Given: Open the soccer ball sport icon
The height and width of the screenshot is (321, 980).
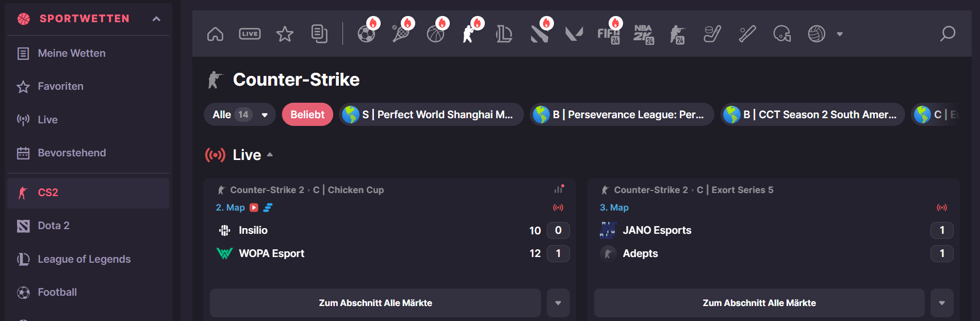Looking at the screenshot, I should (x=366, y=34).
